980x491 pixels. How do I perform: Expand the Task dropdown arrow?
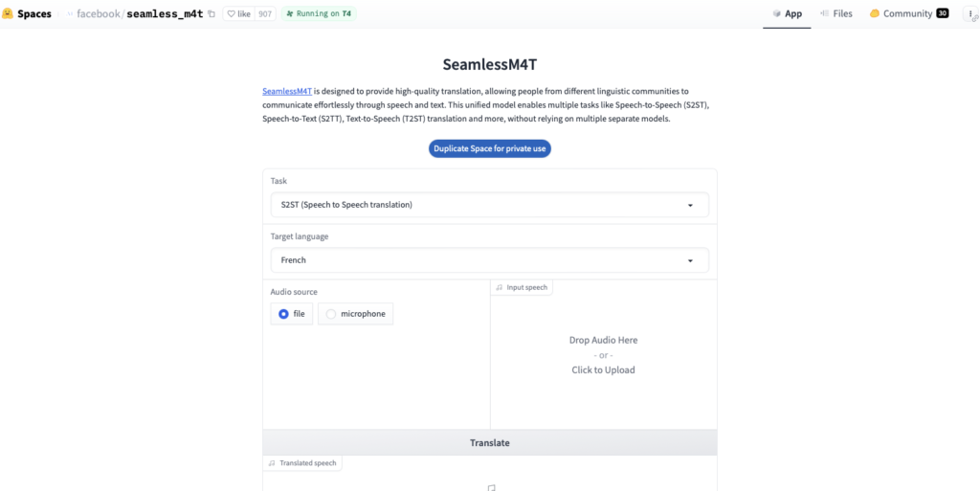(690, 205)
